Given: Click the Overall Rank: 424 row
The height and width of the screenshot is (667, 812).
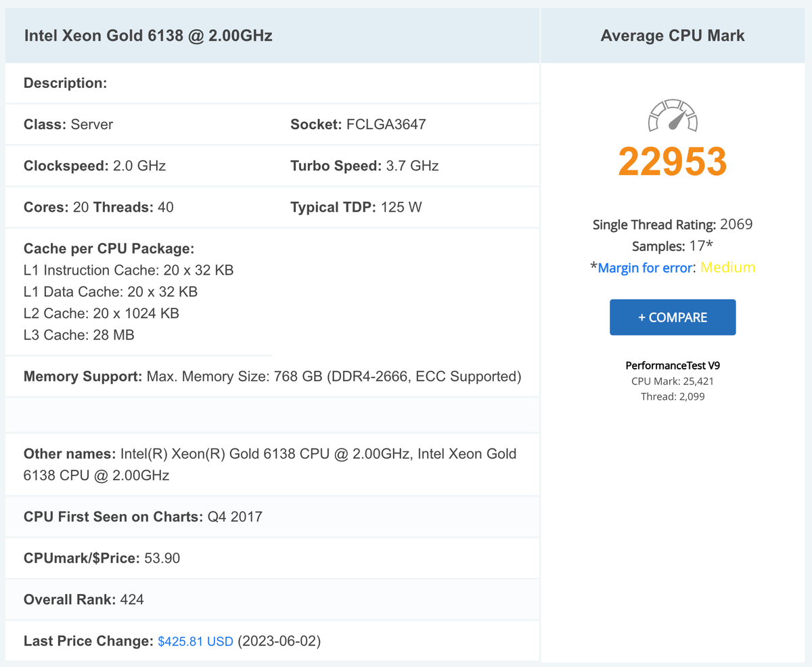Looking at the screenshot, I should point(83,599).
